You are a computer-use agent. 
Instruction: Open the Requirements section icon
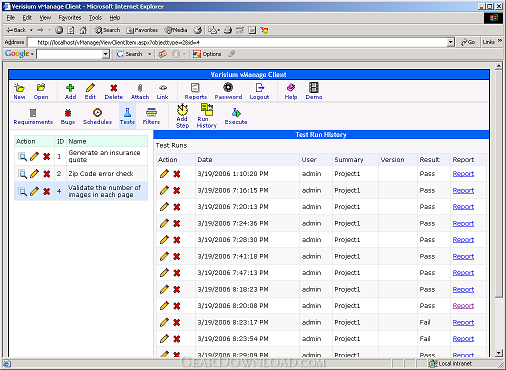pyautogui.click(x=33, y=113)
